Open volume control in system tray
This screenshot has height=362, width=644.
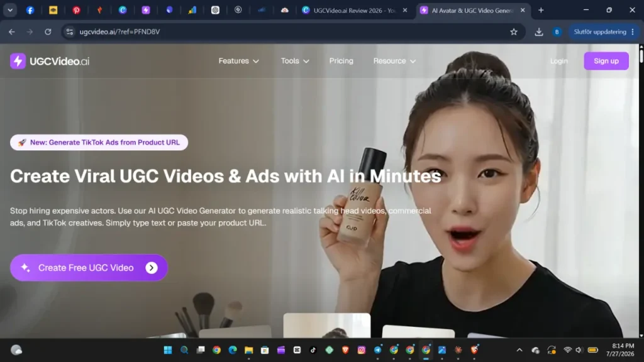pyautogui.click(x=579, y=350)
